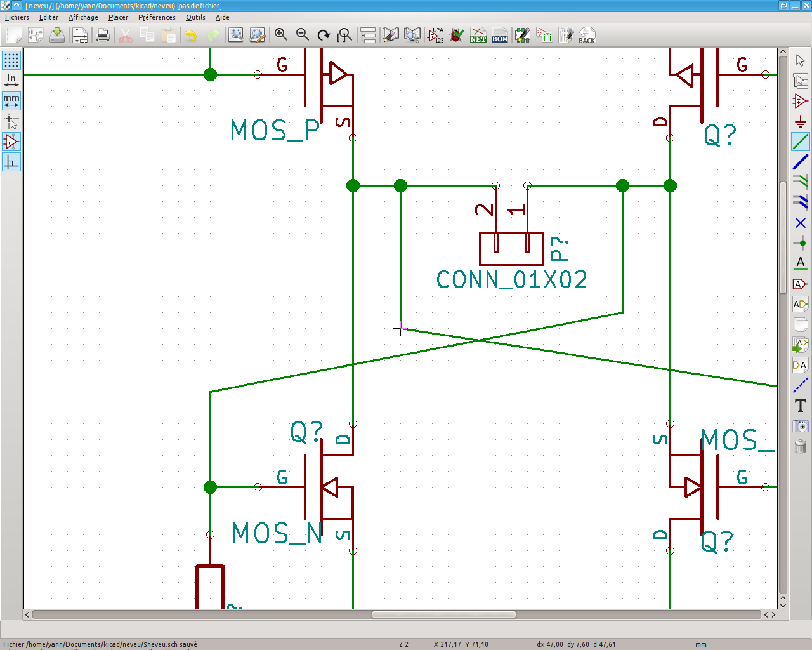Toggle show hidden pins

coord(11,141)
